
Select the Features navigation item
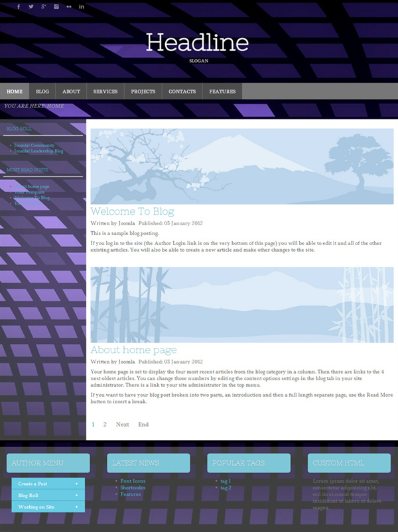click(x=222, y=91)
